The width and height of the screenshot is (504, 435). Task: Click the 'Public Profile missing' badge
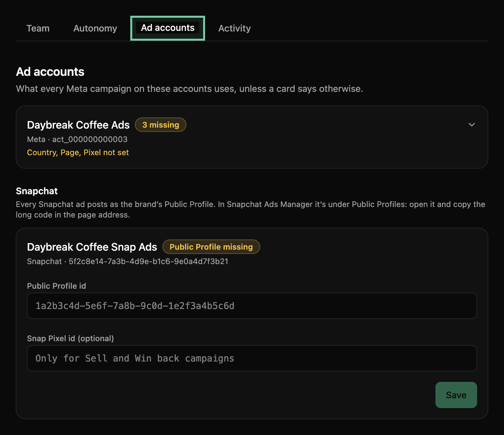click(x=211, y=247)
